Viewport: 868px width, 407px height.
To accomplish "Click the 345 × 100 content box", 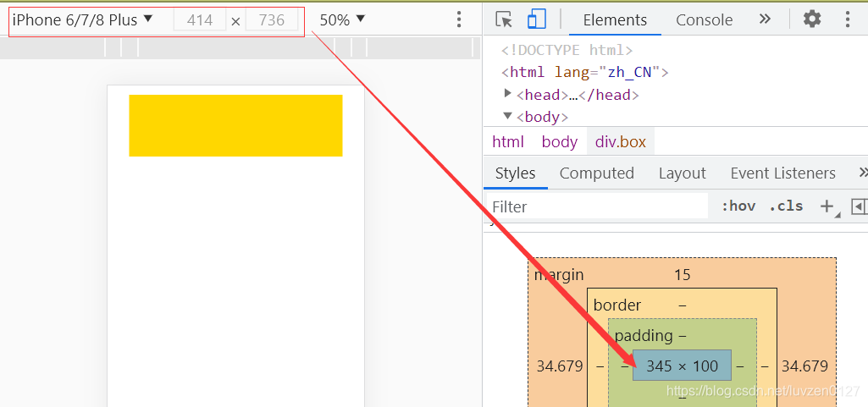I will tap(682, 365).
